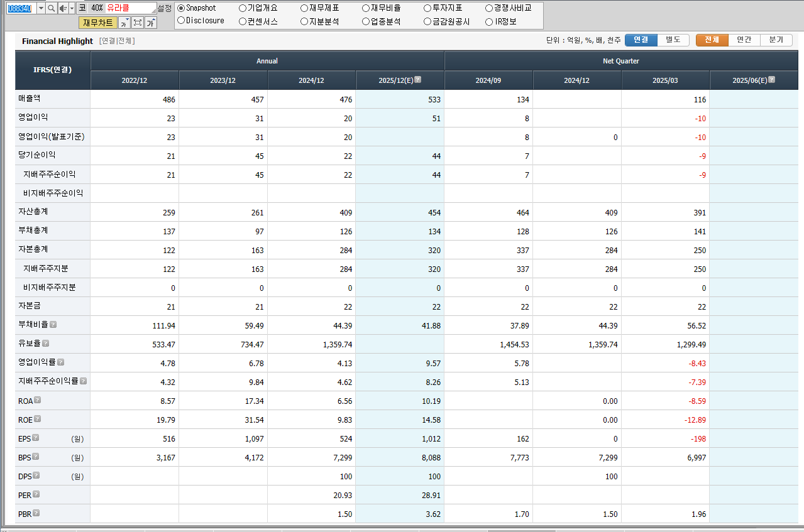Click help icon next to PER

pos(36,494)
